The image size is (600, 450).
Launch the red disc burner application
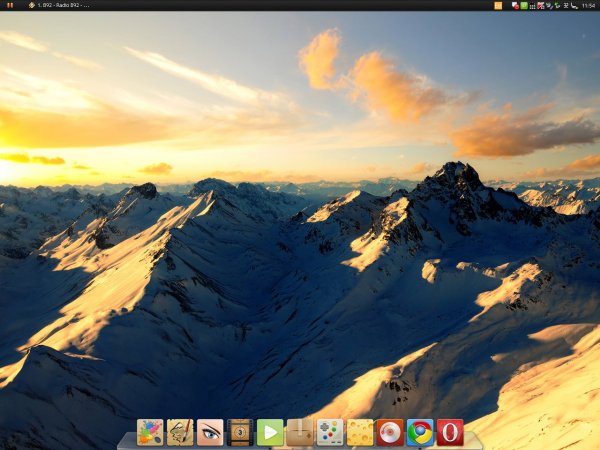390,432
